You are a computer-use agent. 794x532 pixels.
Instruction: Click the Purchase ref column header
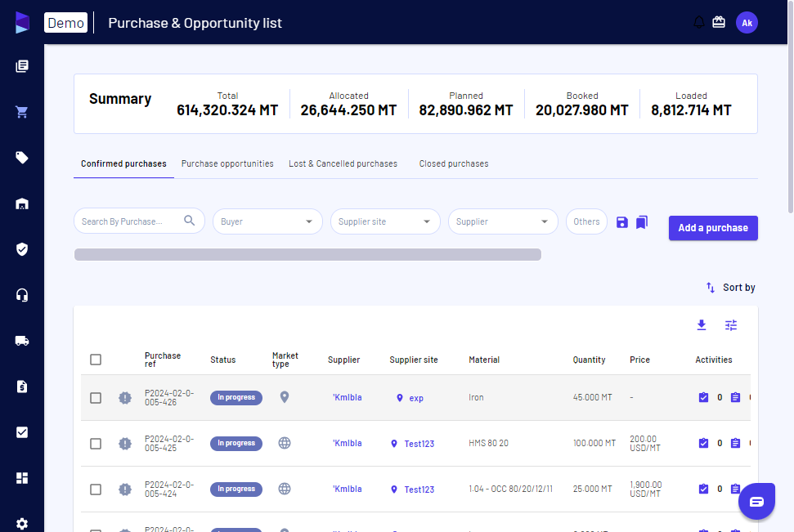(163, 360)
